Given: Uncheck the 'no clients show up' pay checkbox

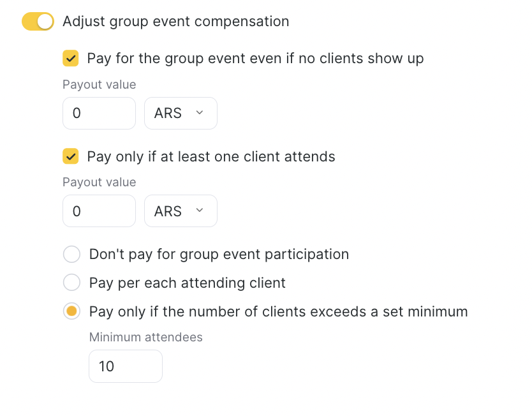Looking at the screenshot, I should (71, 59).
